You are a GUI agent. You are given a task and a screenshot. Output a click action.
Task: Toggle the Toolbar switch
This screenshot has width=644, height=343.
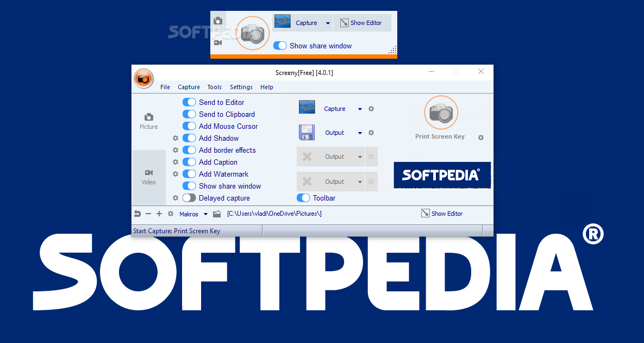point(303,197)
